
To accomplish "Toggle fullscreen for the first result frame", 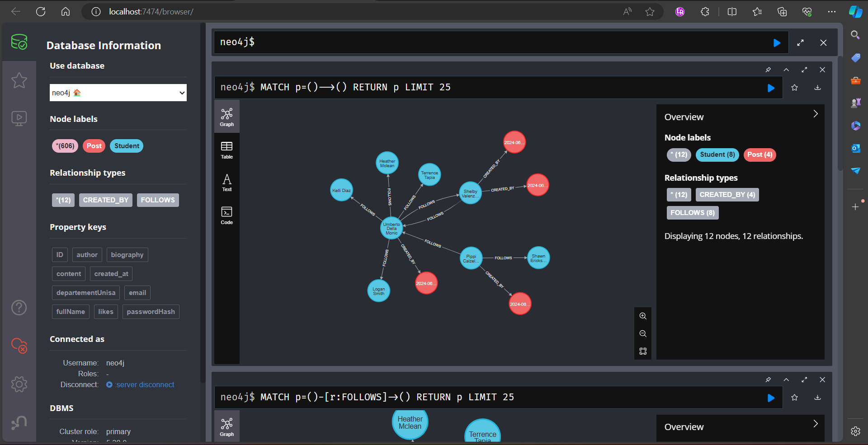I will pos(804,70).
